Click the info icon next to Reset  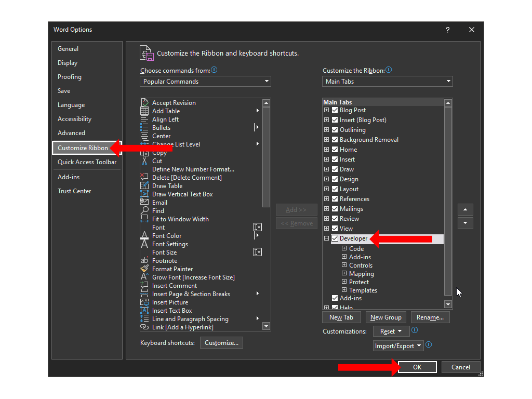(x=415, y=330)
